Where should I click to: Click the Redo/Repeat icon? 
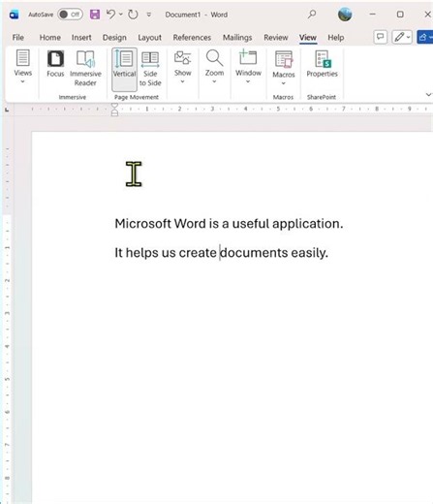(133, 15)
